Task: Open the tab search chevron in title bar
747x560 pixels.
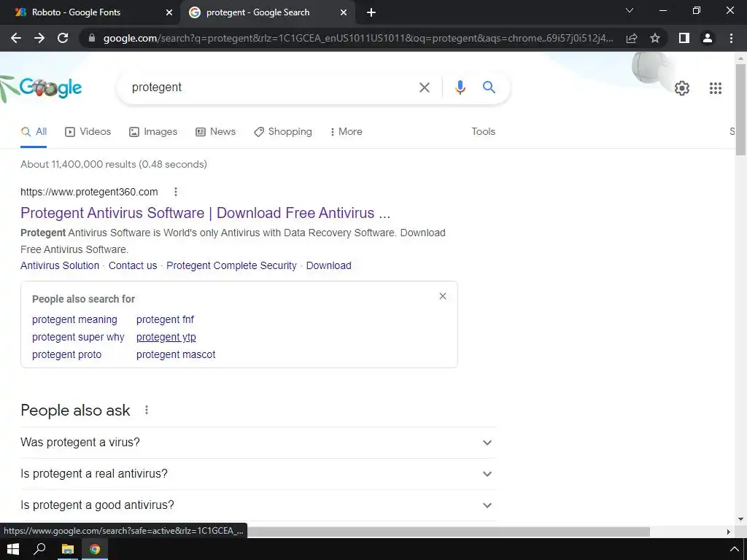Action: pos(630,10)
